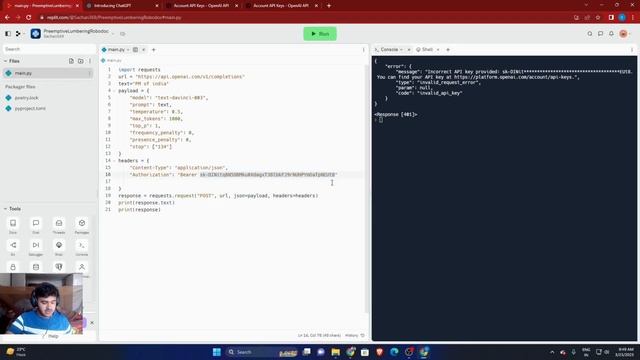Screen dimensions: 640x360
Task: Fold the payload block at line 4
Action: (115, 91)
